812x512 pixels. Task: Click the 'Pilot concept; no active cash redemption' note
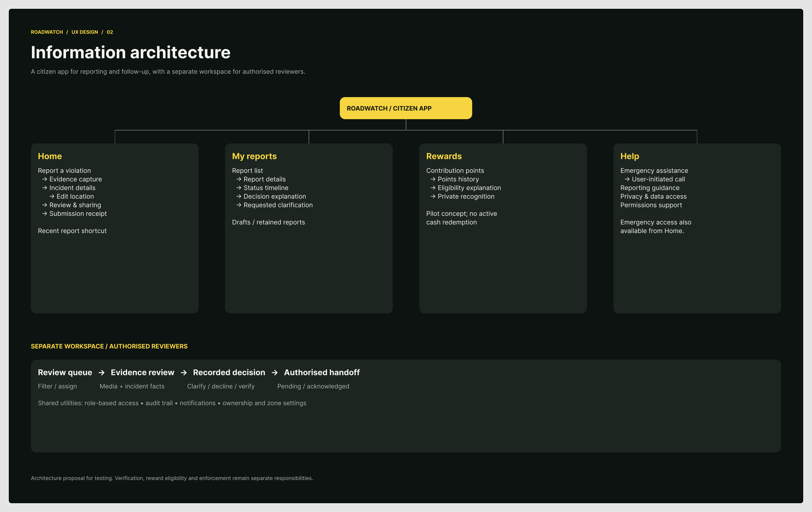462,218
